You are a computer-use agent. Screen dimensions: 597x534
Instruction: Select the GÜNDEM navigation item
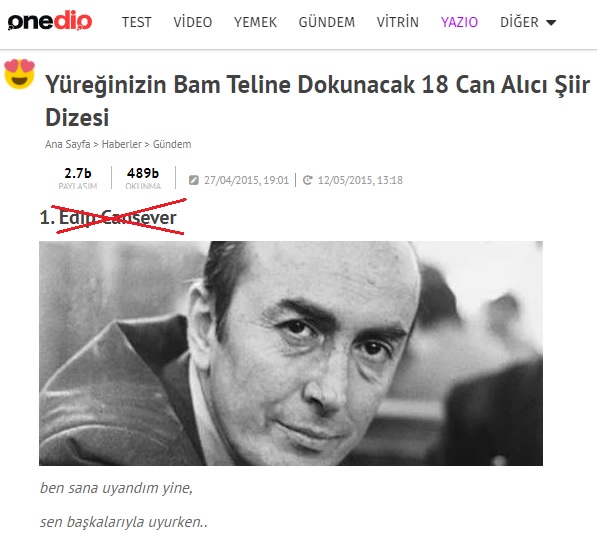coord(327,22)
